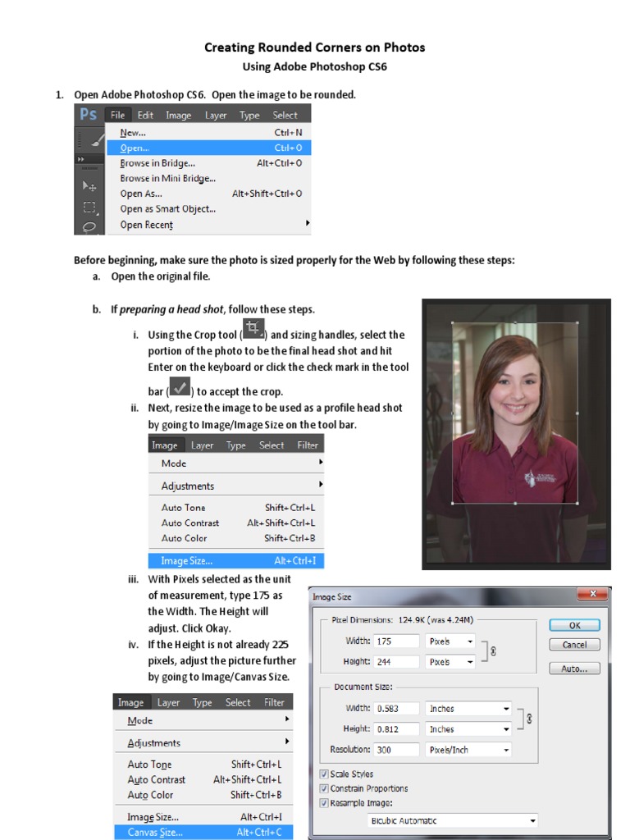Image resolution: width=630 pixels, height=840 pixels.
Task: Click the Resolution field showing 300
Action: [396, 750]
